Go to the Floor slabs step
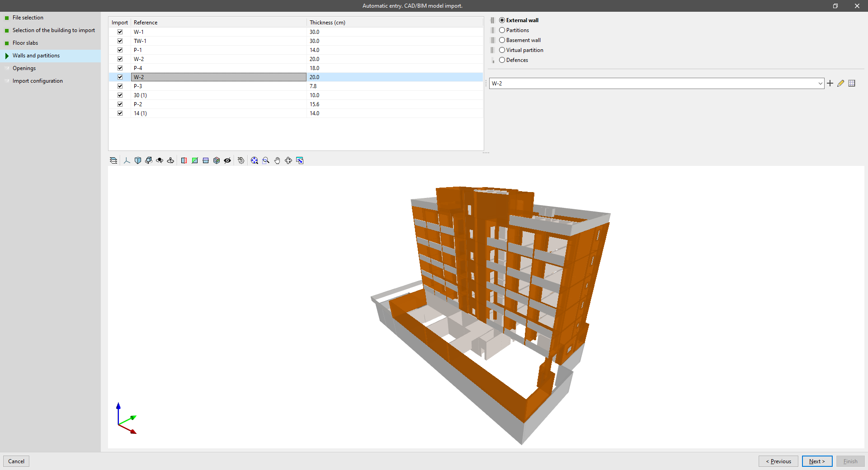The height and width of the screenshot is (470, 868). (25, 42)
